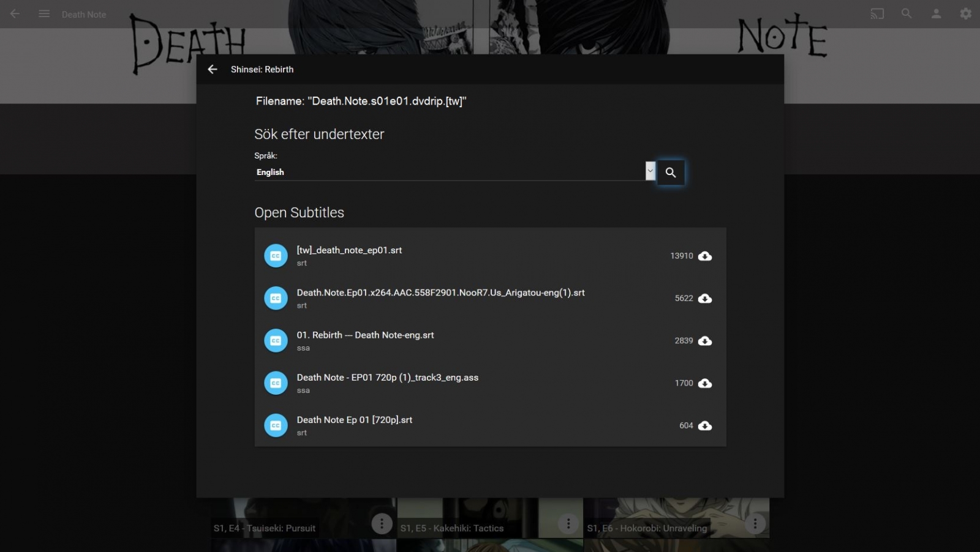This screenshot has height=552, width=980.
Task: Open the Språk language dropdown arrow
Action: pyautogui.click(x=650, y=171)
